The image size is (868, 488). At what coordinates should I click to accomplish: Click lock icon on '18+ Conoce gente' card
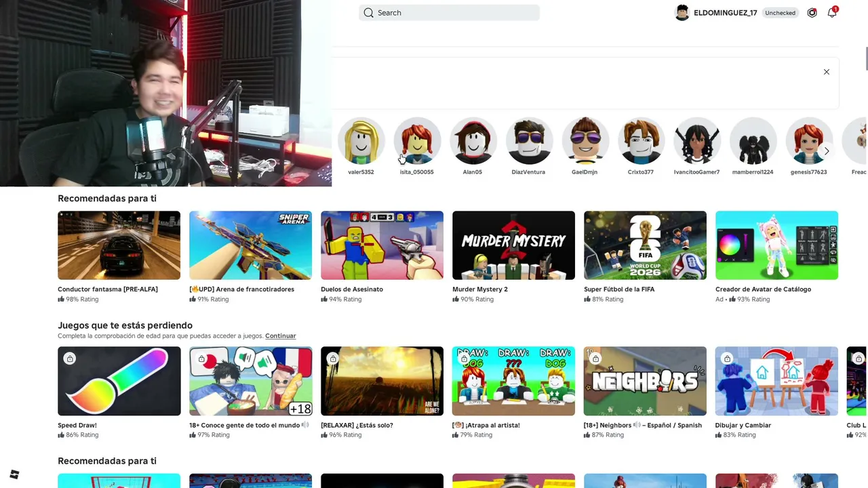pyautogui.click(x=201, y=359)
